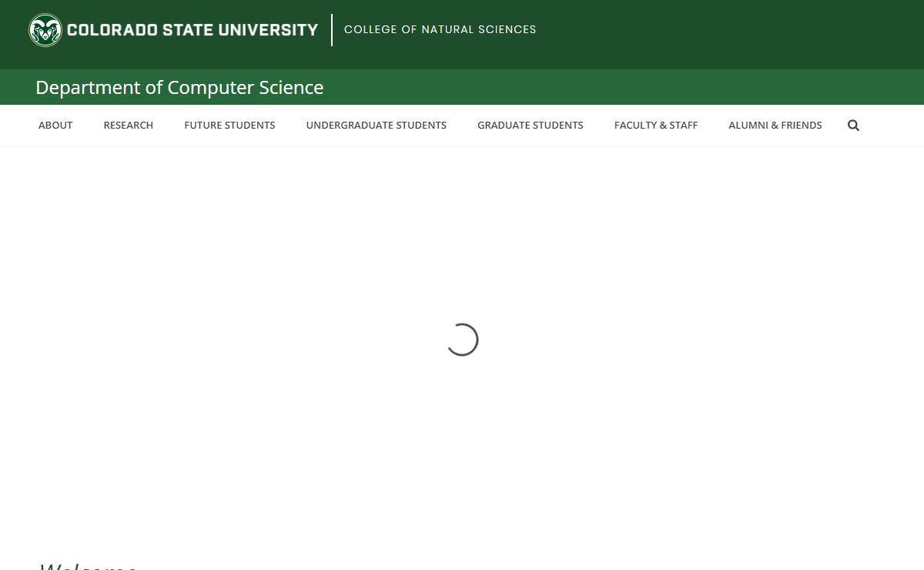Screen dimensions: 924x570
Task: Click empty dark green header area on the right
Action: (x=731, y=35)
